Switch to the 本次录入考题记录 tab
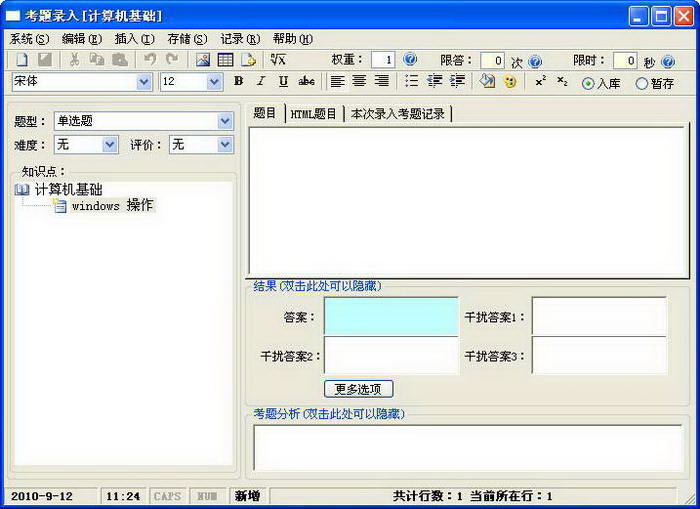700x509 pixels. 398,114
